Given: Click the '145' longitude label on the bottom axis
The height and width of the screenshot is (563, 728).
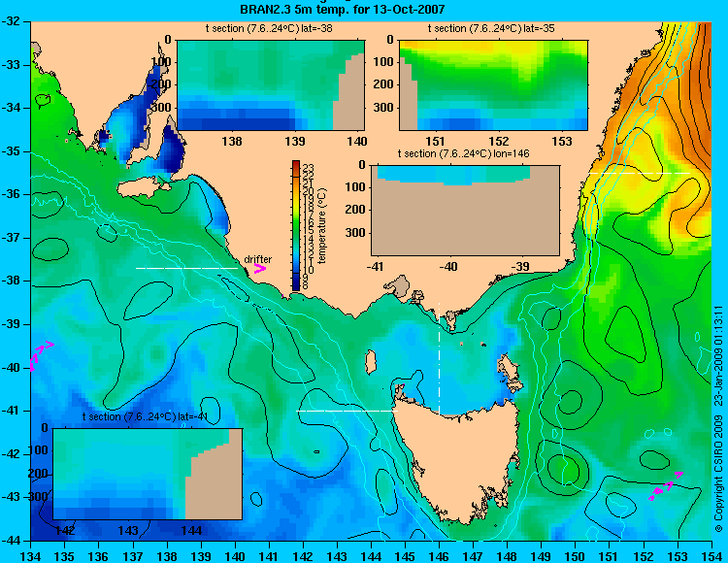Looking at the screenshot, I should point(406,556).
